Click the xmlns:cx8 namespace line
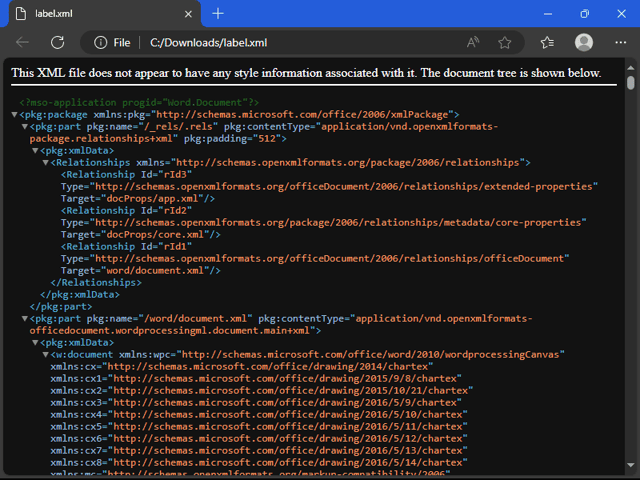 point(259,462)
